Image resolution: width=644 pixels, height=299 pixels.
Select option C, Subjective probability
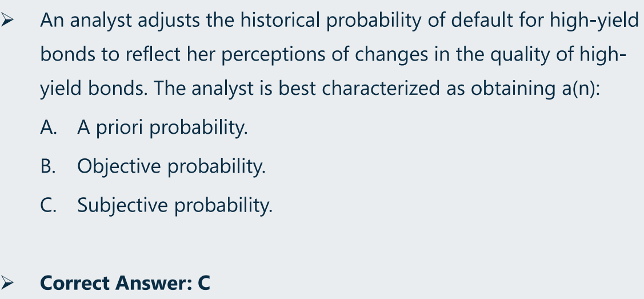pos(157,205)
